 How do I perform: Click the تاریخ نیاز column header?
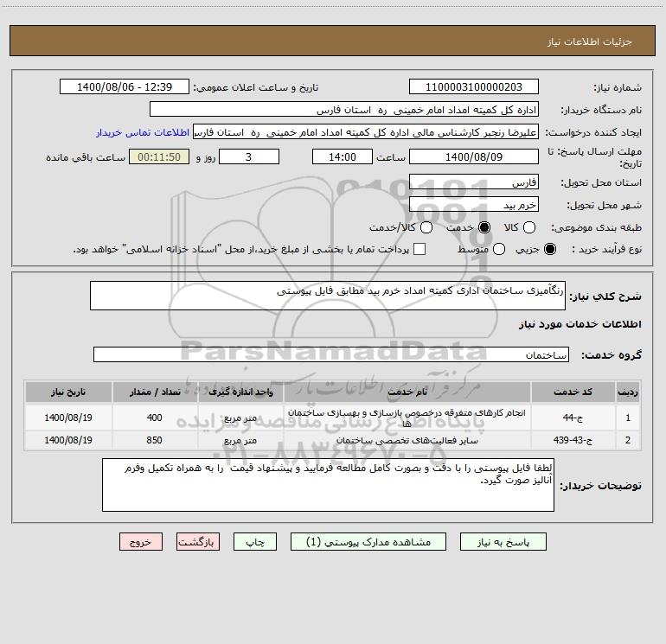tap(68, 392)
